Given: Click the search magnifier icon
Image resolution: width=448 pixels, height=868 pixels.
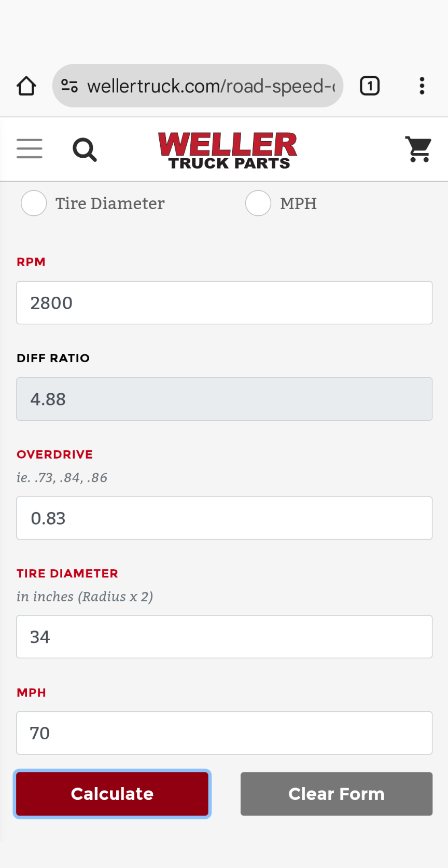Looking at the screenshot, I should pos(85,150).
